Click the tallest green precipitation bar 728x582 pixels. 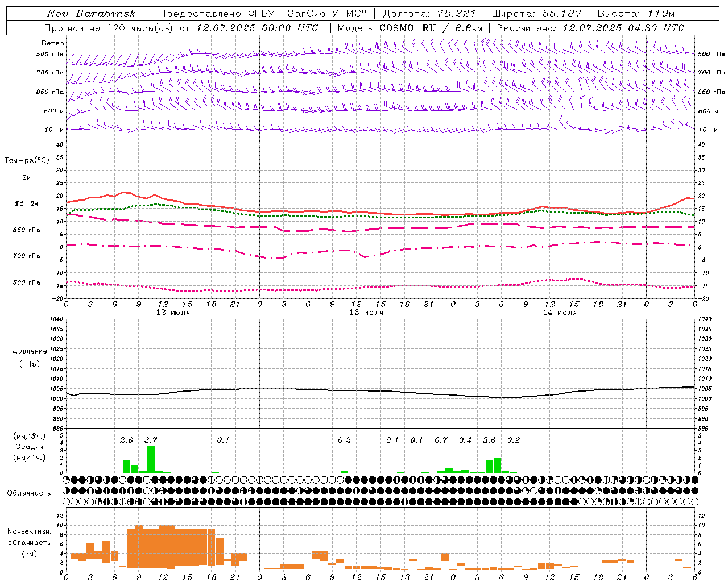[x=151, y=459]
